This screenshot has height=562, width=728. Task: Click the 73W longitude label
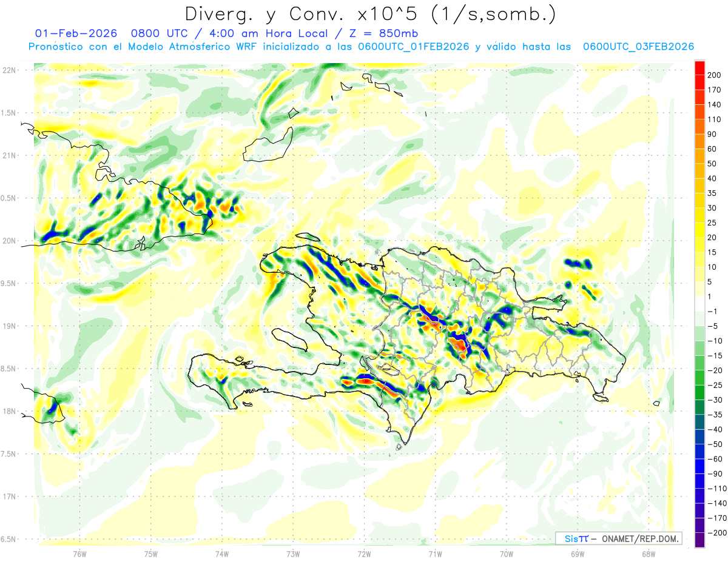pos(293,554)
